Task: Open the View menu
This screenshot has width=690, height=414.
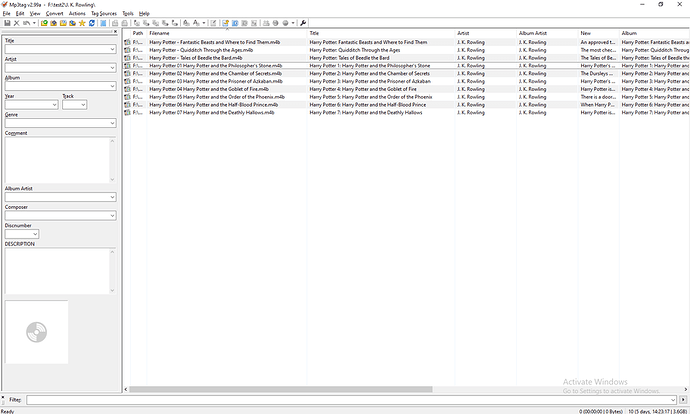Action: click(35, 14)
